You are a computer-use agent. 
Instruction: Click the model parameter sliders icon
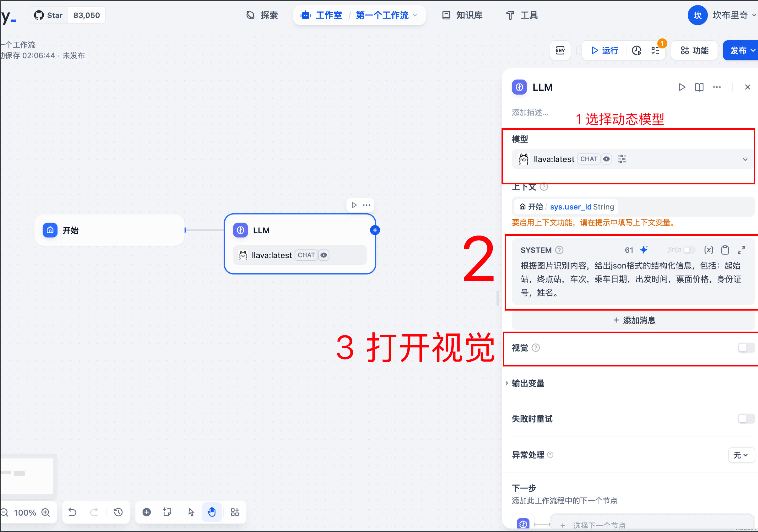pos(622,159)
